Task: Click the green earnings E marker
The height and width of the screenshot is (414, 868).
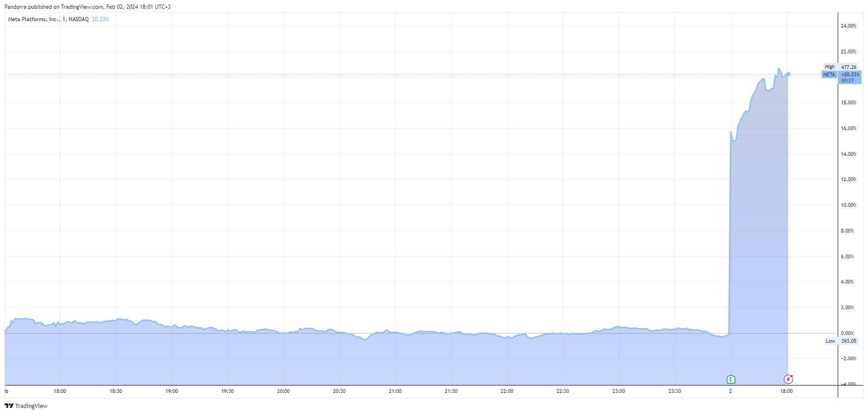Action: (731, 379)
